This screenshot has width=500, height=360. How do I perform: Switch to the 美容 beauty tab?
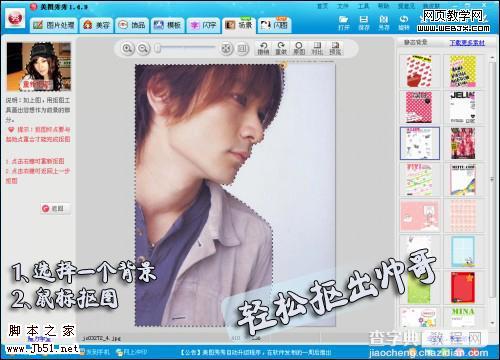click(x=96, y=25)
